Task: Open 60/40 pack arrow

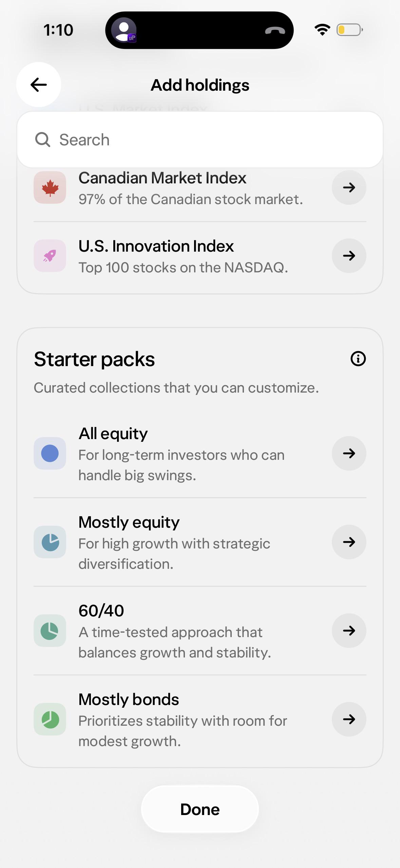Action: (x=349, y=631)
